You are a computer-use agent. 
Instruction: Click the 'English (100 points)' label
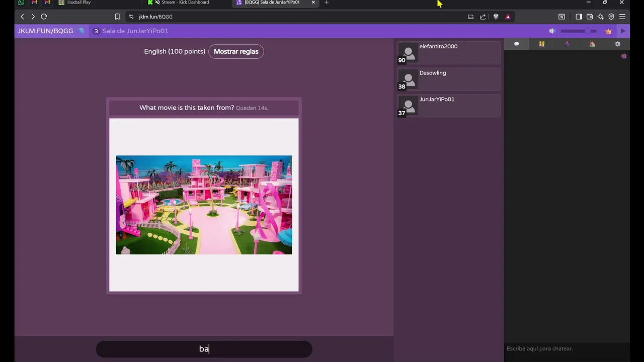(175, 51)
